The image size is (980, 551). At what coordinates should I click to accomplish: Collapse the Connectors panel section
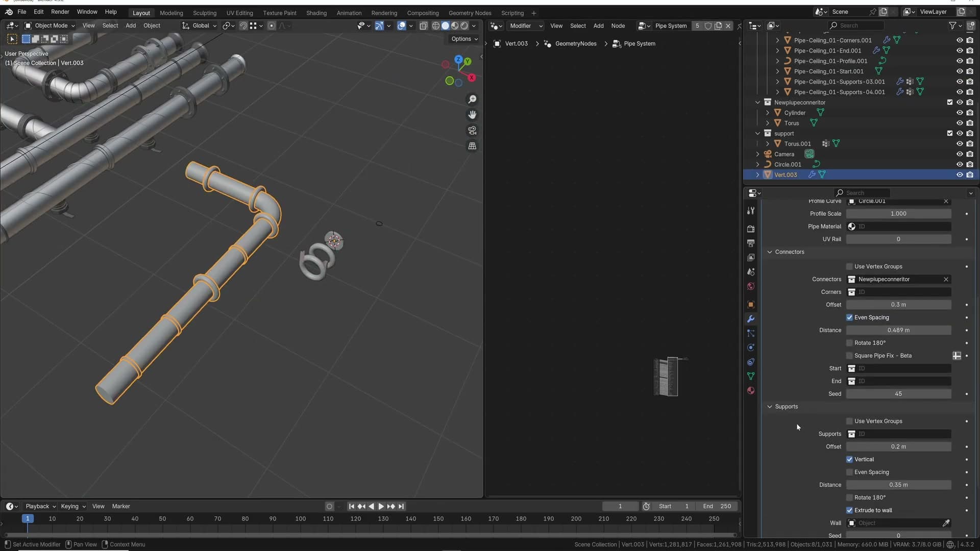coord(770,252)
